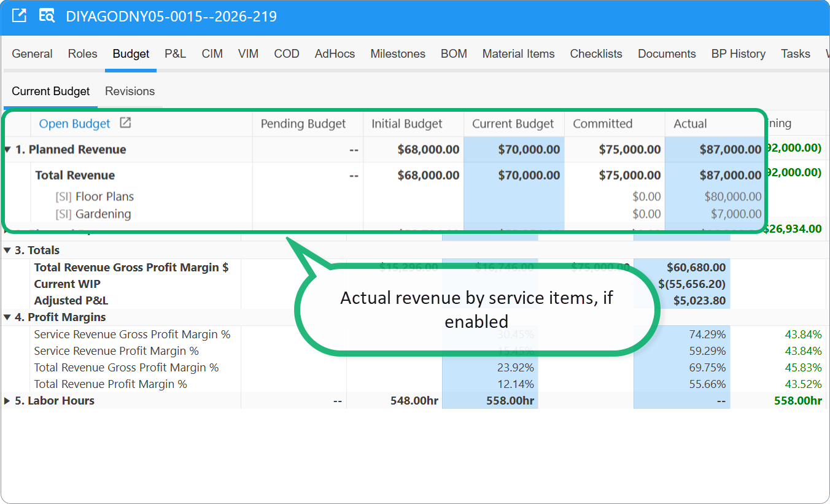View the Milestones tab

pos(398,54)
